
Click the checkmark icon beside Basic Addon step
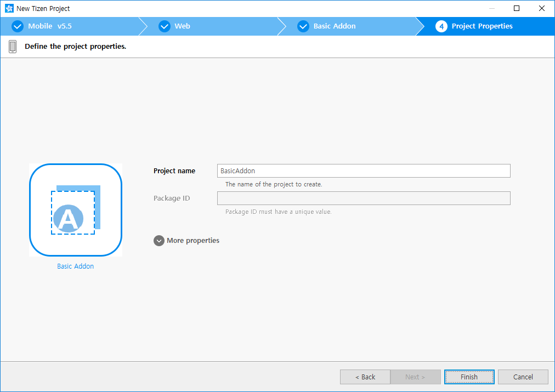click(303, 26)
